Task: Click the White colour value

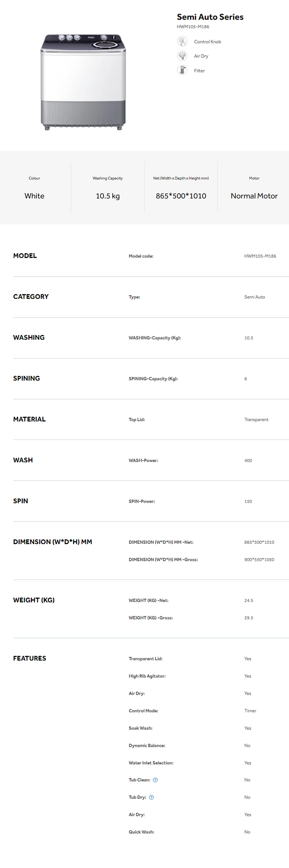Action: click(x=34, y=196)
